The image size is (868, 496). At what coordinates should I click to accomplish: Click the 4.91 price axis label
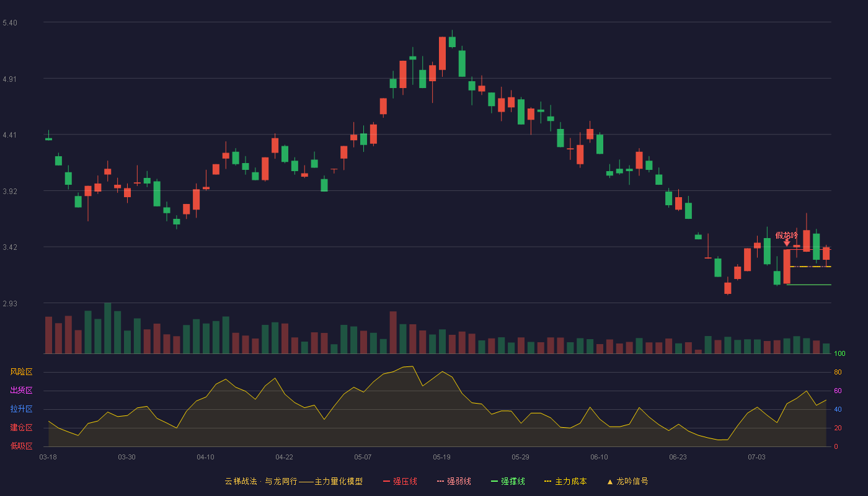coord(10,79)
